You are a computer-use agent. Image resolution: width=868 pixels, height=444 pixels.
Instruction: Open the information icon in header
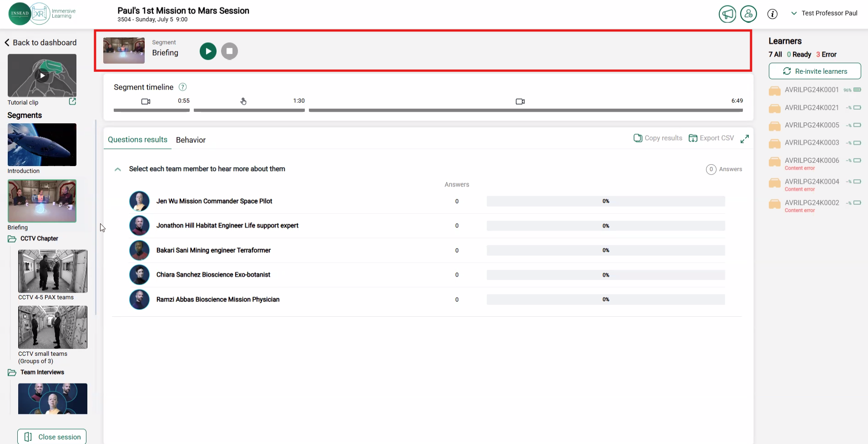(x=772, y=14)
